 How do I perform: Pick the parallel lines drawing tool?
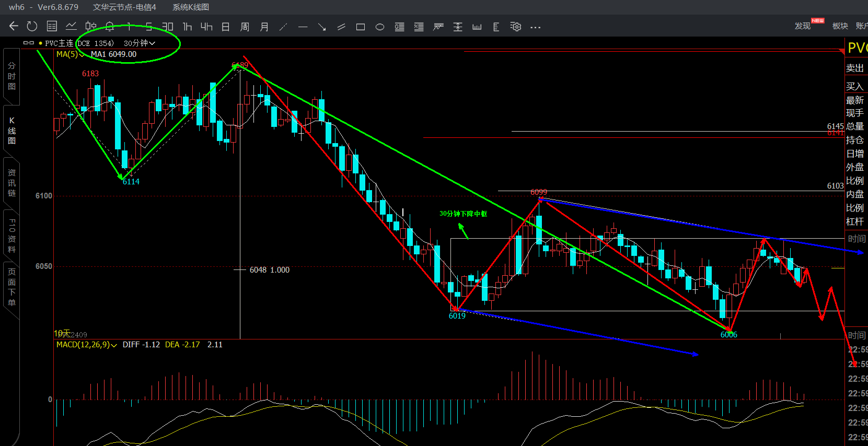341,27
